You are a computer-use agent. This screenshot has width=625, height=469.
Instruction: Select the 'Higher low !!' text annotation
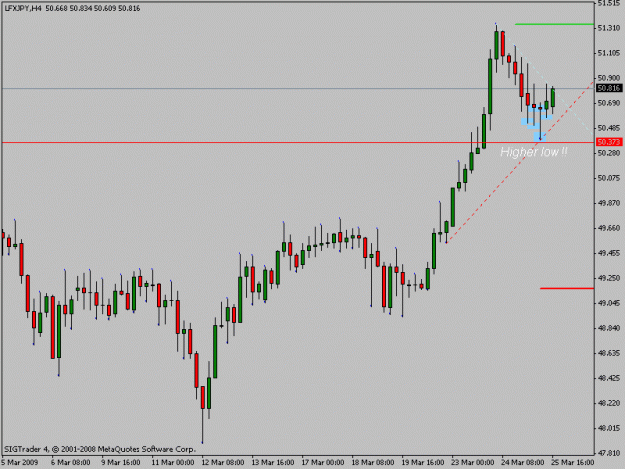point(533,152)
